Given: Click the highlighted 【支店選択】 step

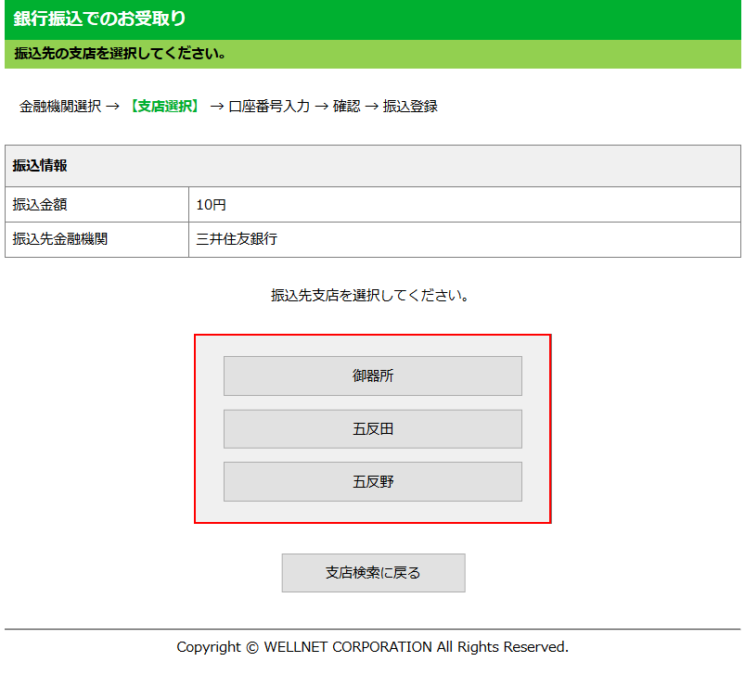Looking at the screenshot, I should point(164,107).
